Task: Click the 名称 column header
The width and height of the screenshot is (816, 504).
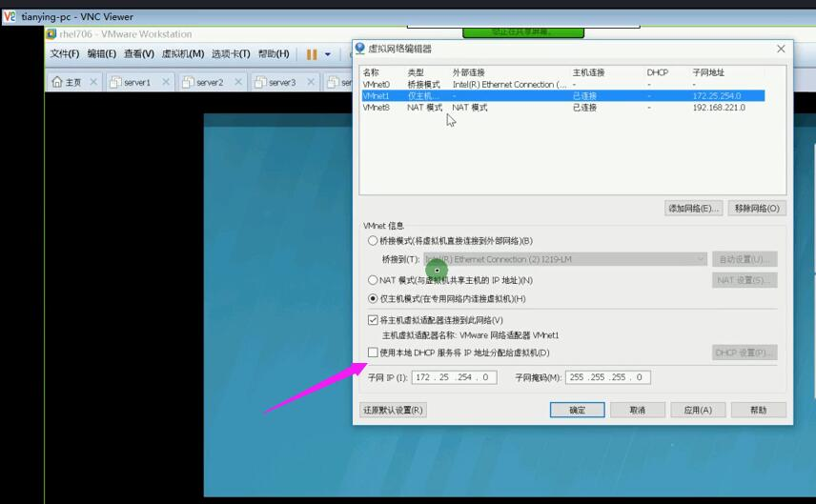Action: pyautogui.click(x=371, y=72)
